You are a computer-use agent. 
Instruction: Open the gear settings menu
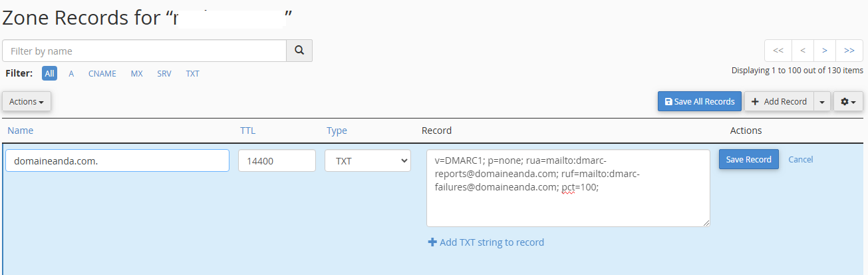pyautogui.click(x=848, y=102)
